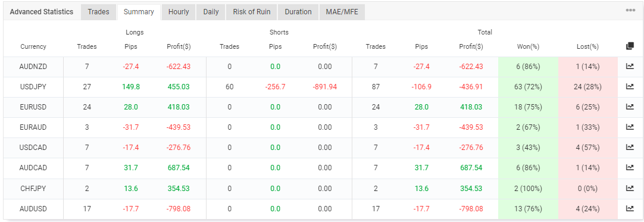644x222 pixels.
Task: Click the USDCAD row chart icon
Action: (x=630, y=148)
